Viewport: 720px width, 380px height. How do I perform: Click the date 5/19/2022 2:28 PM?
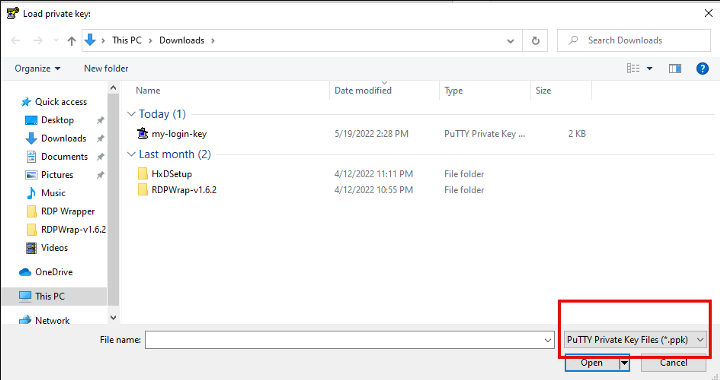371,134
